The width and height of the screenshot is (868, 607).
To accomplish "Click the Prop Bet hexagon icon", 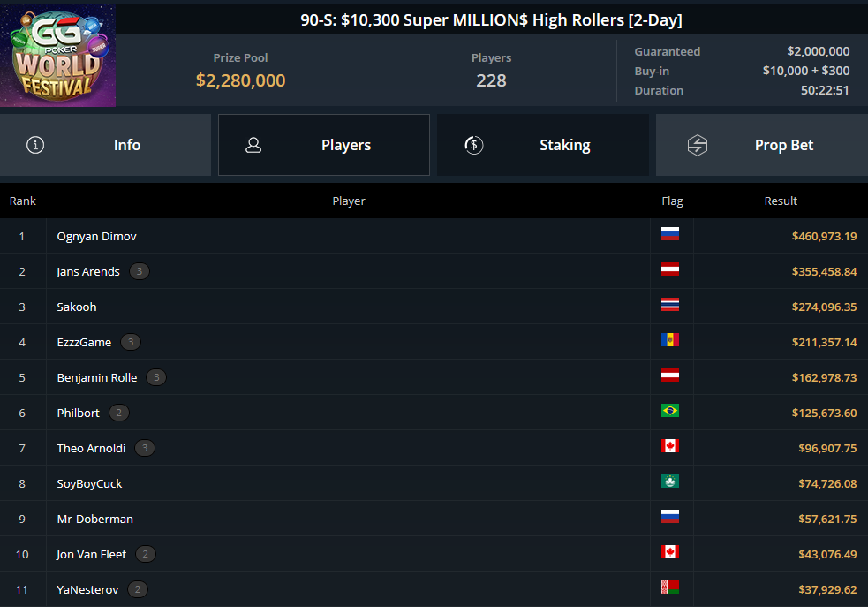I will pos(698,145).
